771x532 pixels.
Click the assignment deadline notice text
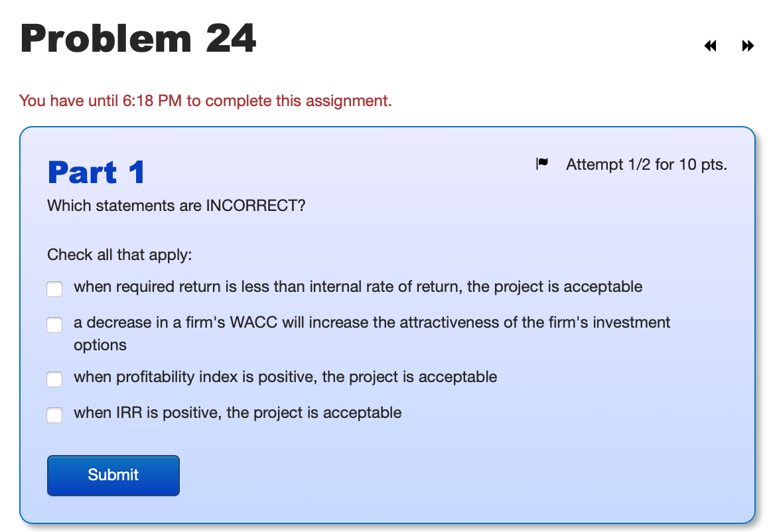point(205,101)
